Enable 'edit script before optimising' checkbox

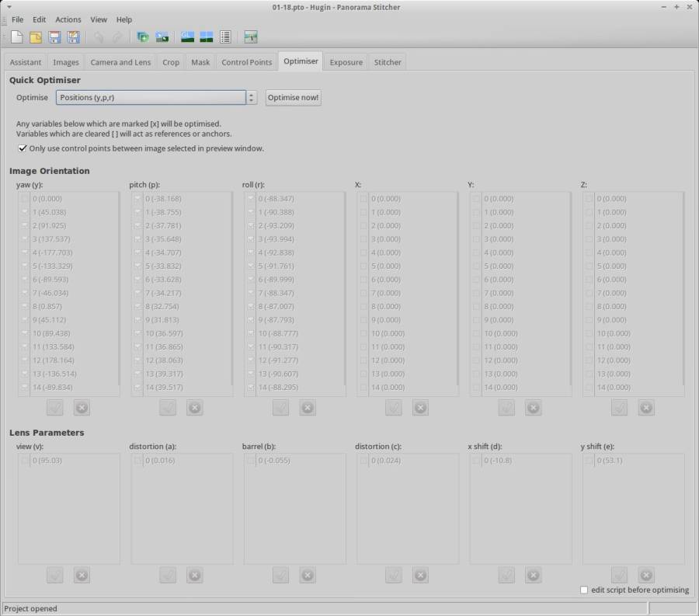tap(584, 590)
